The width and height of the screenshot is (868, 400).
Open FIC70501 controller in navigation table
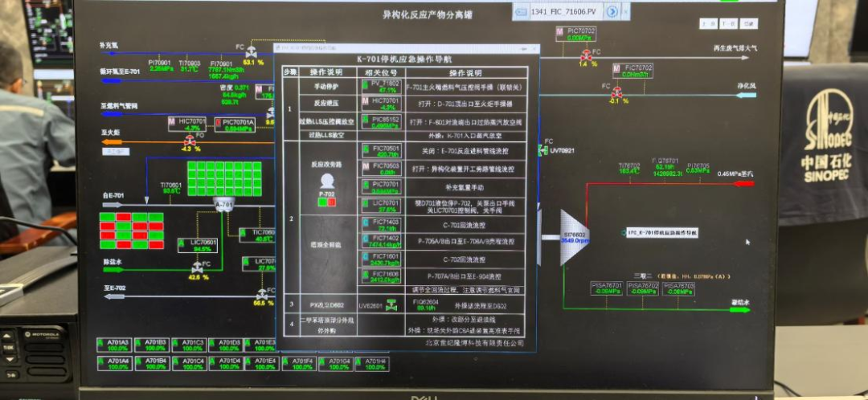[x=381, y=151]
